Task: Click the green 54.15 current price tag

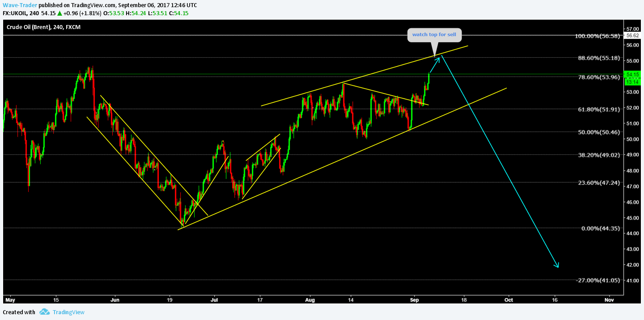Action: [x=632, y=74]
